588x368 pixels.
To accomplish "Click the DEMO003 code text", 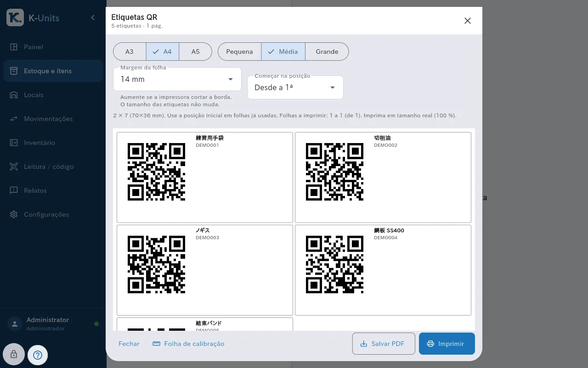I will (207, 238).
